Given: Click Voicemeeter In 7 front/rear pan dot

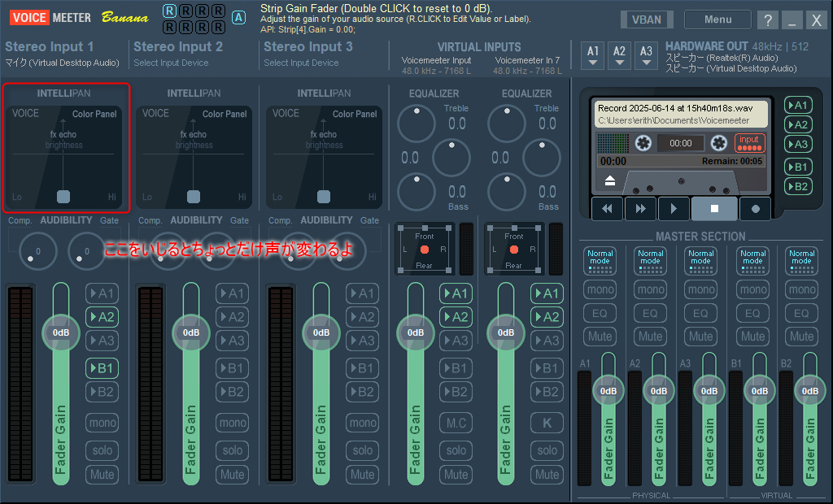Looking at the screenshot, I should coord(514,250).
